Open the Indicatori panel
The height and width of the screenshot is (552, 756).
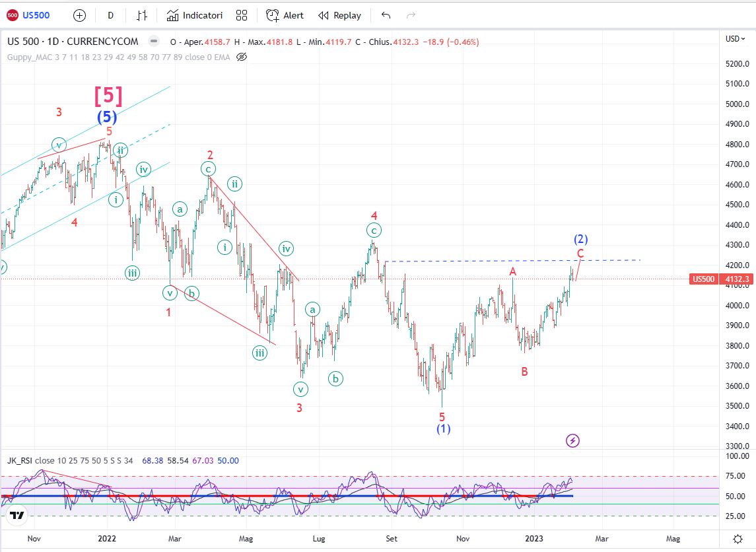(195, 15)
